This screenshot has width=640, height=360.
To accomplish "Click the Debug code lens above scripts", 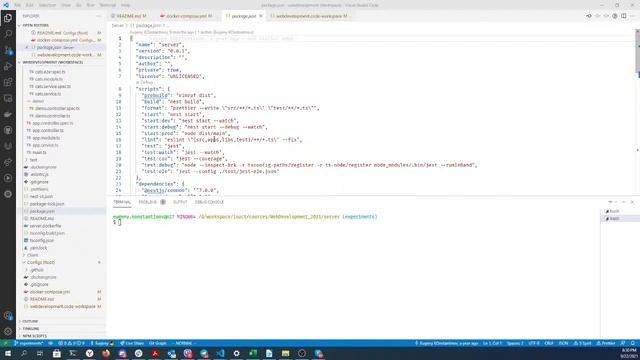I will [x=146, y=82].
